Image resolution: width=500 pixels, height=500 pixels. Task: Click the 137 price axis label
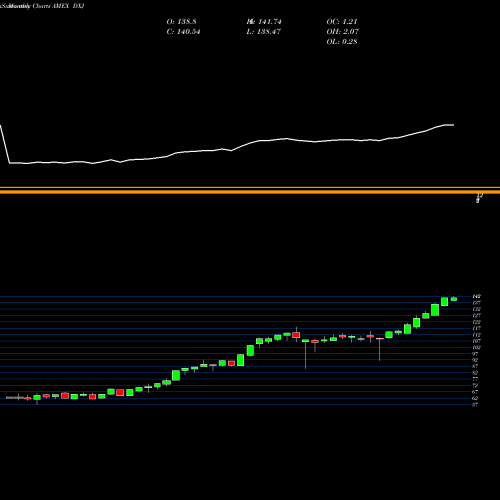(476, 303)
